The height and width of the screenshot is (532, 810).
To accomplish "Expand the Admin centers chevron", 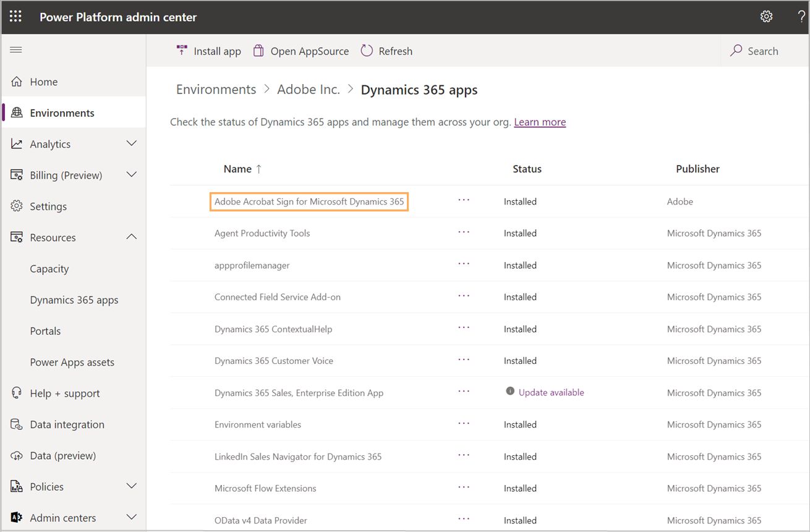I will point(132,517).
